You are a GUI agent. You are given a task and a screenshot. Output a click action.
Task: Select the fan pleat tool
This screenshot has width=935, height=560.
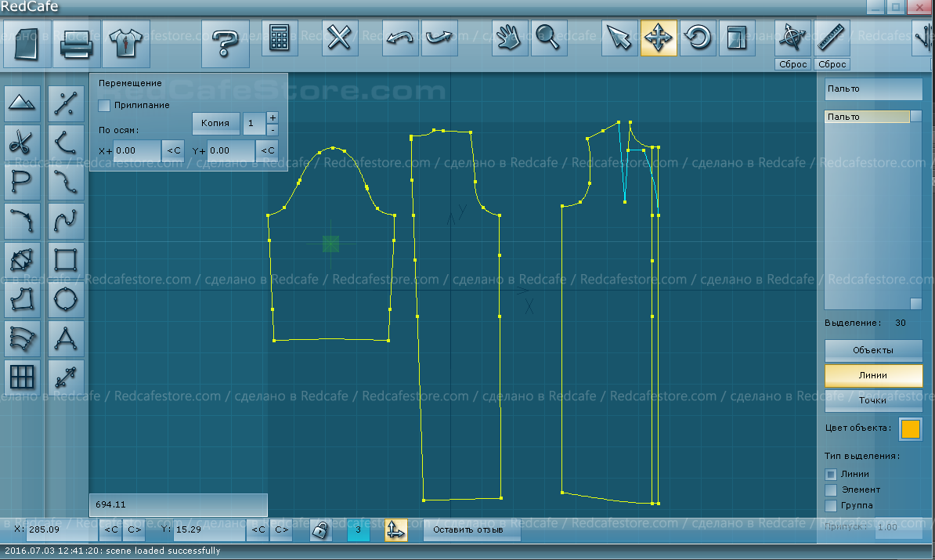pos(22,339)
